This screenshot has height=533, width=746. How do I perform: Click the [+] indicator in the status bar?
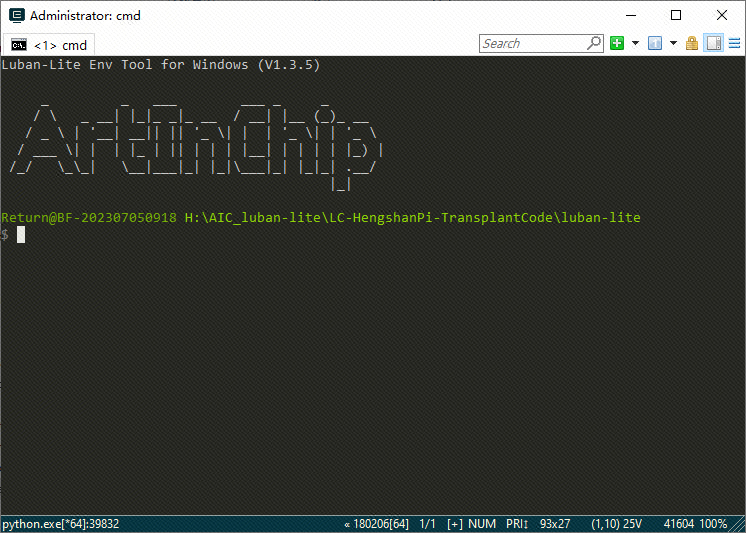pos(455,524)
